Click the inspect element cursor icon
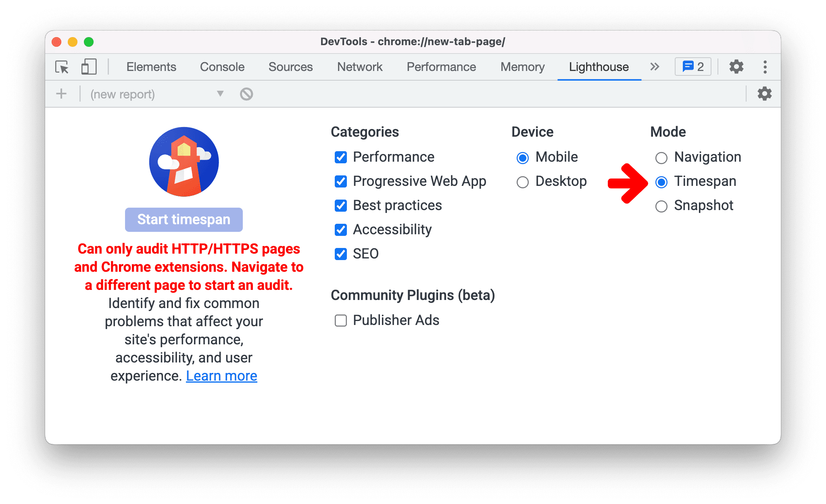The width and height of the screenshot is (826, 504). (x=61, y=66)
